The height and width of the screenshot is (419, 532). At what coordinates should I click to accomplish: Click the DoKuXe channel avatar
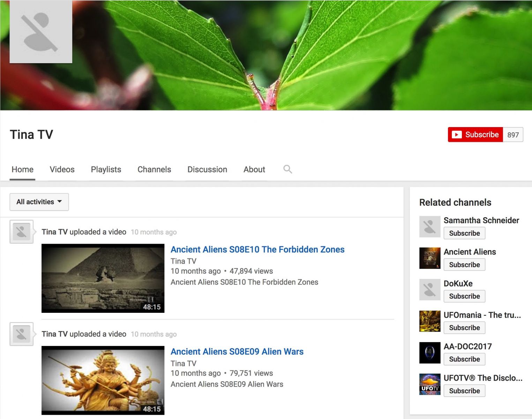point(430,289)
